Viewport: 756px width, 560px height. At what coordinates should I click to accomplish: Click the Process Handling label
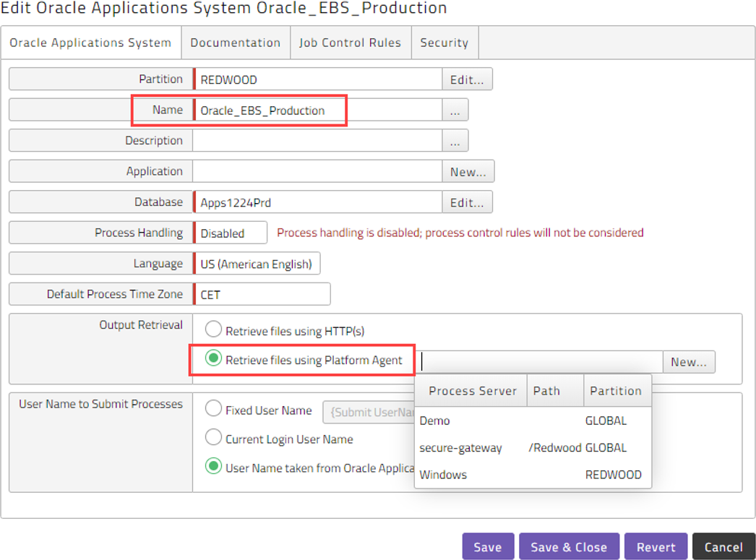(139, 233)
